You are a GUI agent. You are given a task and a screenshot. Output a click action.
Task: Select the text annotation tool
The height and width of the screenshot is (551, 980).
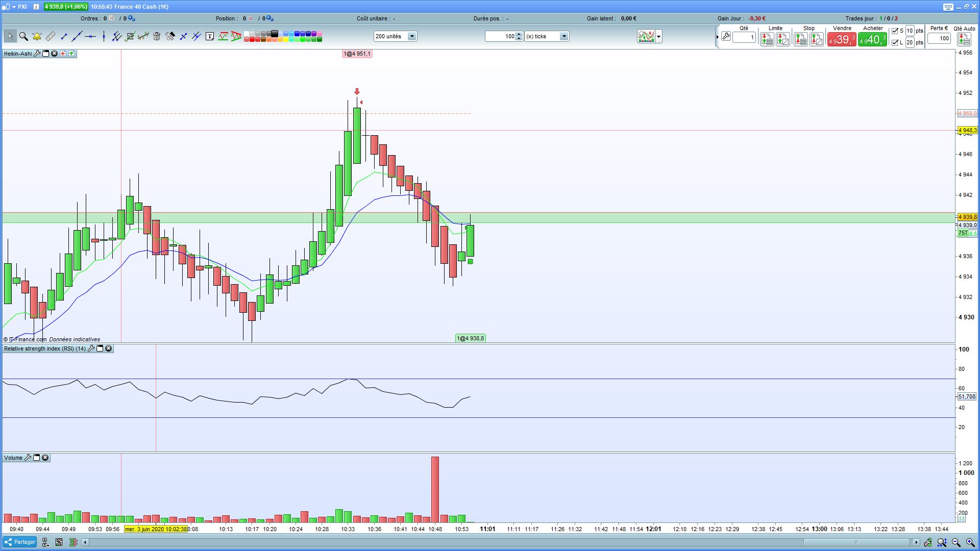[209, 36]
